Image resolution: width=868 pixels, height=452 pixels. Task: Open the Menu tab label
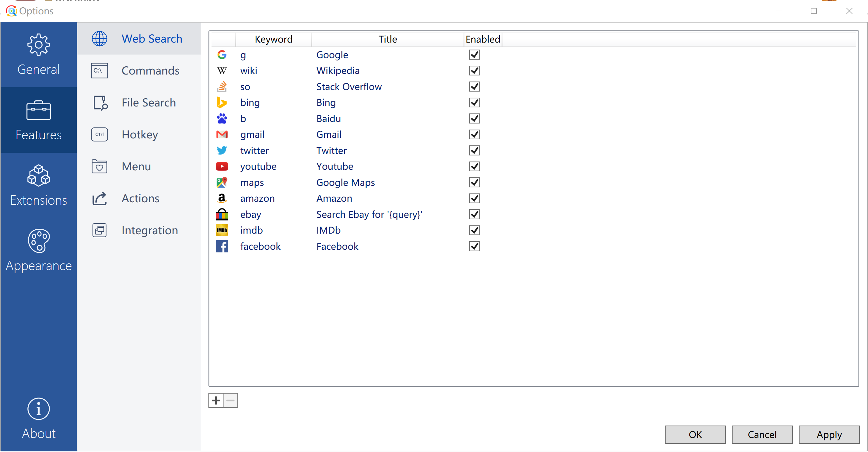(136, 166)
